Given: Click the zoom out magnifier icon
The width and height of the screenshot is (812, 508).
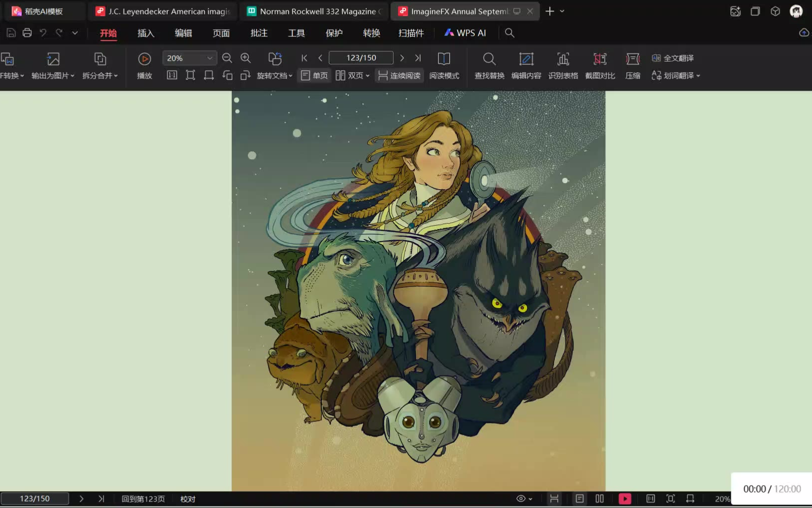Looking at the screenshot, I should pyautogui.click(x=227, y=58).
